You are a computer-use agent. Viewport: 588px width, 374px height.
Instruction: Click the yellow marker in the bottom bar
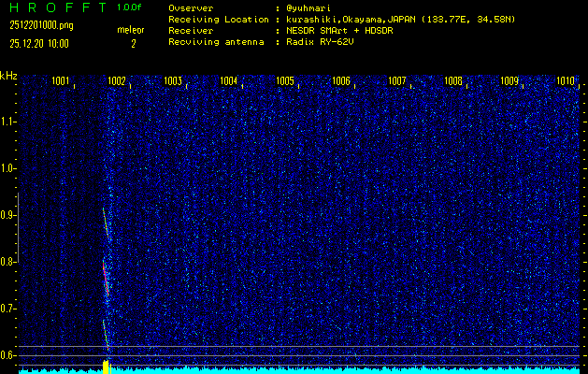107,367
